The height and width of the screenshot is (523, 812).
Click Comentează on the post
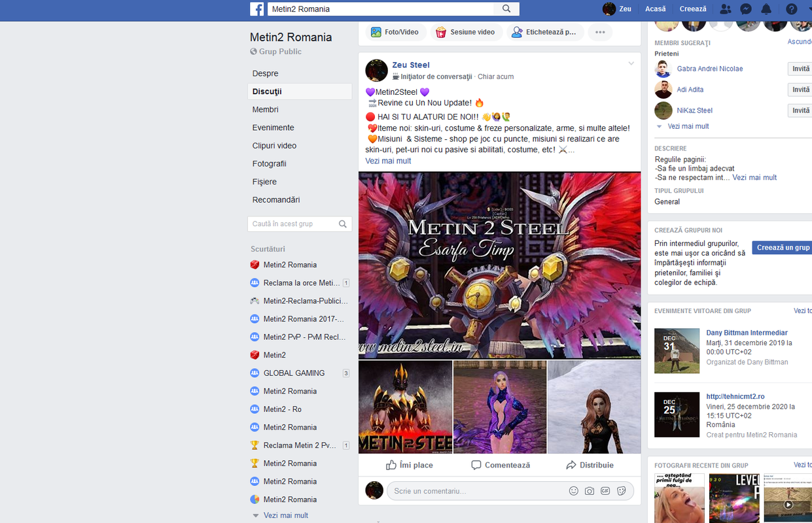[x=501, y=465]
